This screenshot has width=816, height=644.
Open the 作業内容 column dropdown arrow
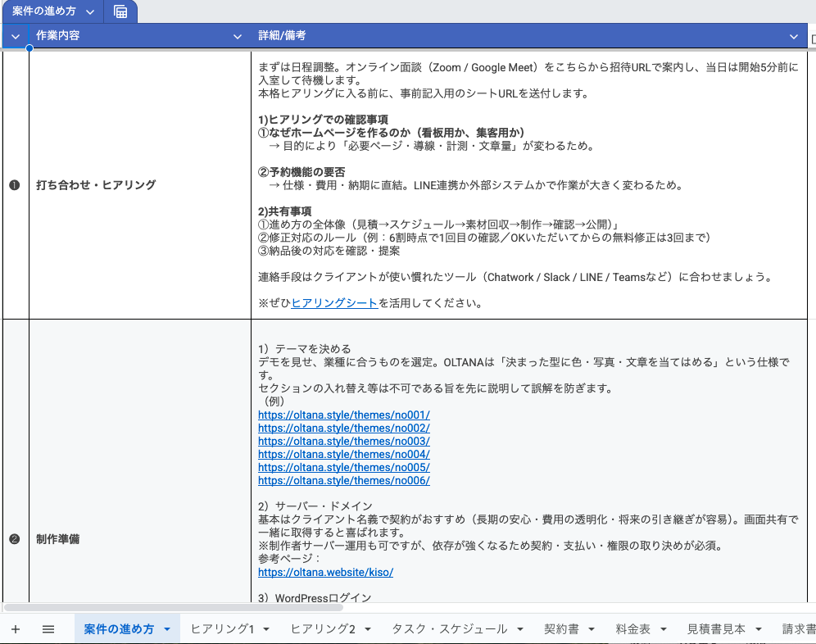click(238, 37)
